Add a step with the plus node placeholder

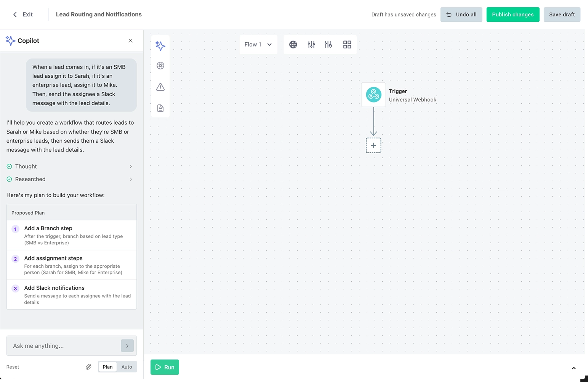tap(373, 145)
